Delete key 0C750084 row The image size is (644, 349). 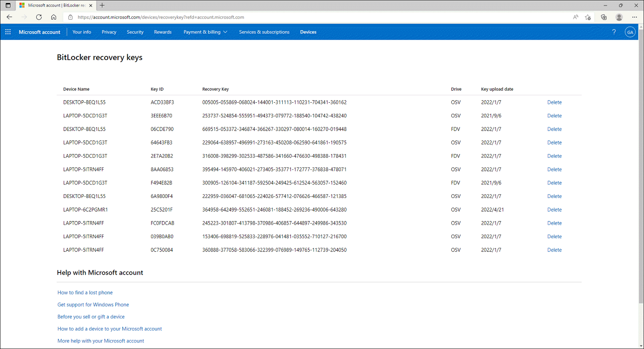tap(554, 250)
